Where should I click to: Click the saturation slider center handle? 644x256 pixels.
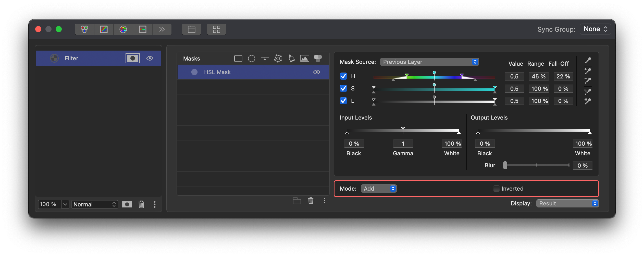click(x=434, y=85)
